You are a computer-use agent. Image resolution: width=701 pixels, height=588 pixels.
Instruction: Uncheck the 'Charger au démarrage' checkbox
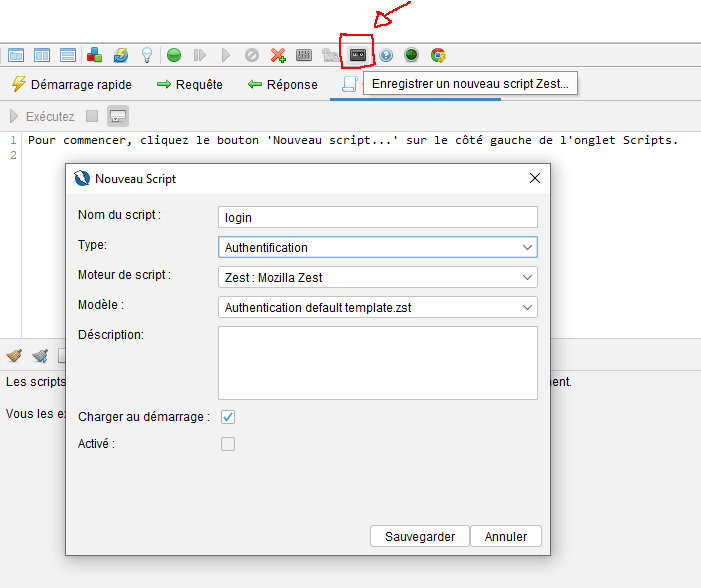point(228,417)
